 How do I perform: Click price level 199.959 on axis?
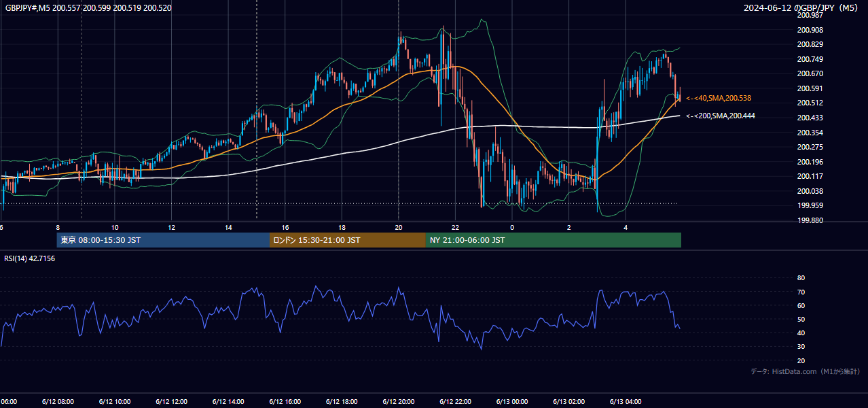pyautogui.click(x=810, y=206)
